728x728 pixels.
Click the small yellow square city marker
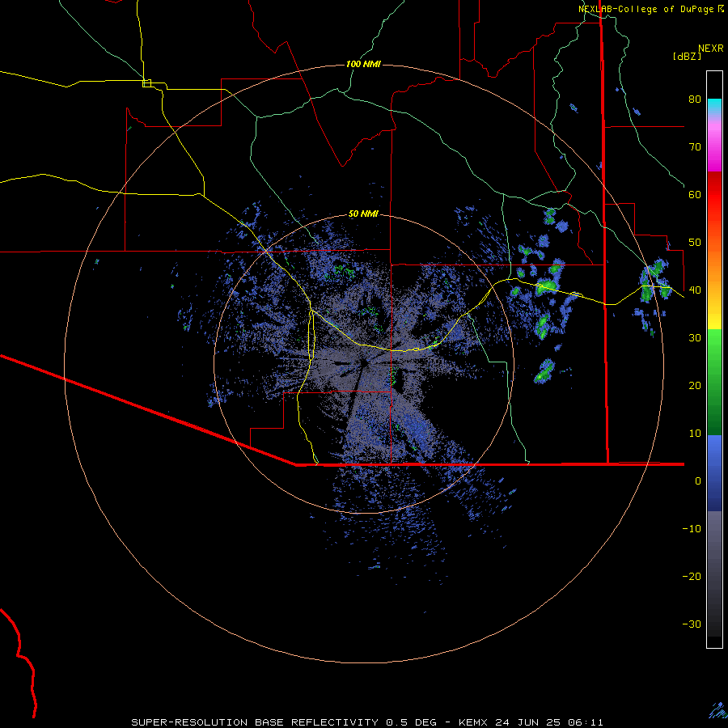pos(146,83)
